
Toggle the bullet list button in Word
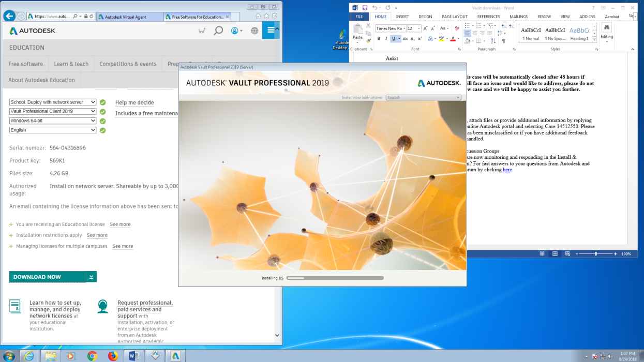click(x=467, y=26)
